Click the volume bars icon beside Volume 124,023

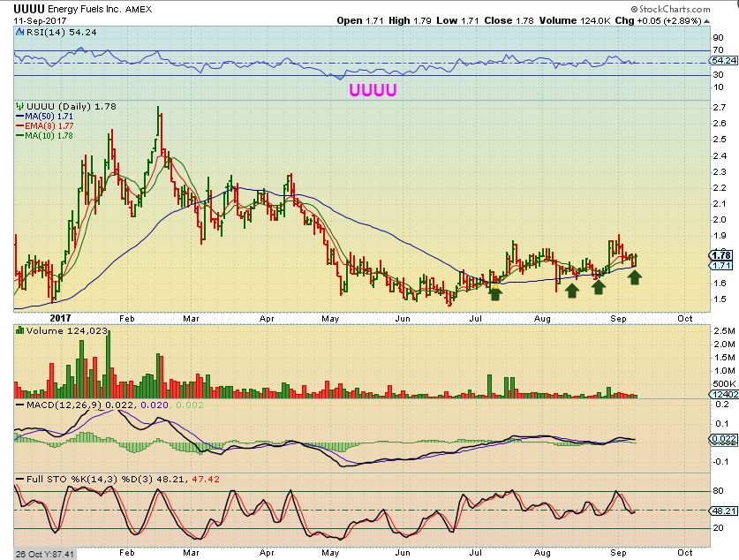[19, 331]
